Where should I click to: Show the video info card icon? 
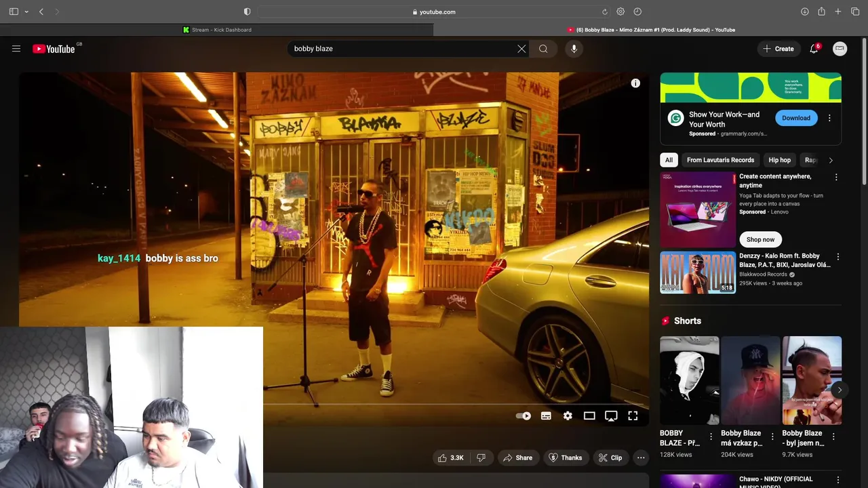click(x=635, y=83)
